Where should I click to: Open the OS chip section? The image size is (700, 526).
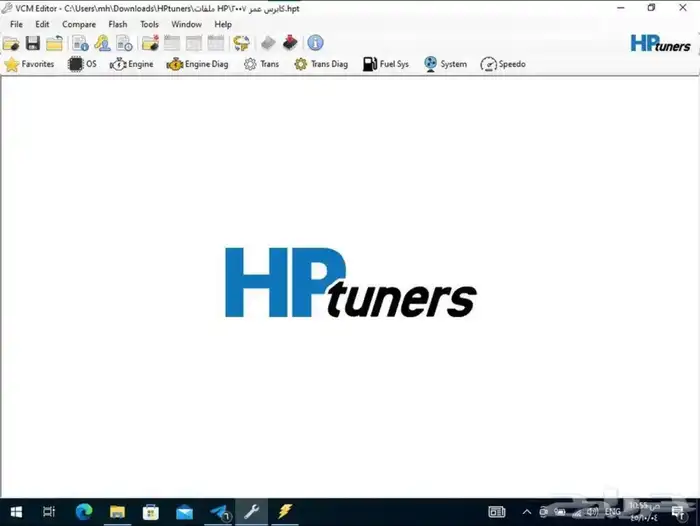[x=82, y=64]
